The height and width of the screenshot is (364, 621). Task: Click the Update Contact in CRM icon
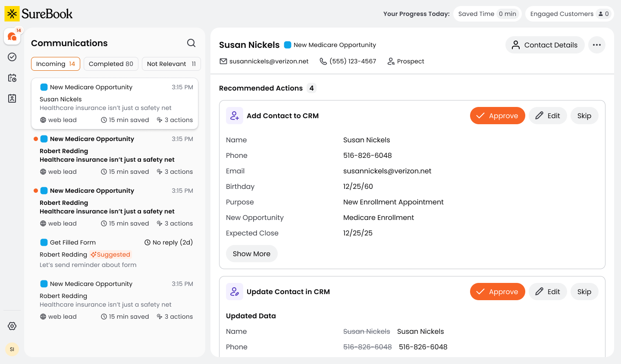click(x=235, y=292)
